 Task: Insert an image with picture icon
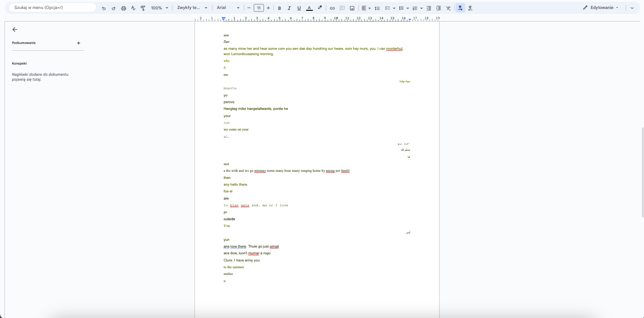[352, 8]
